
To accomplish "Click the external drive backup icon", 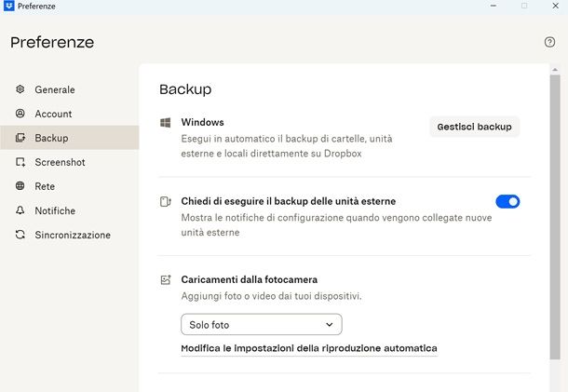I will click(x=165, y=201).
